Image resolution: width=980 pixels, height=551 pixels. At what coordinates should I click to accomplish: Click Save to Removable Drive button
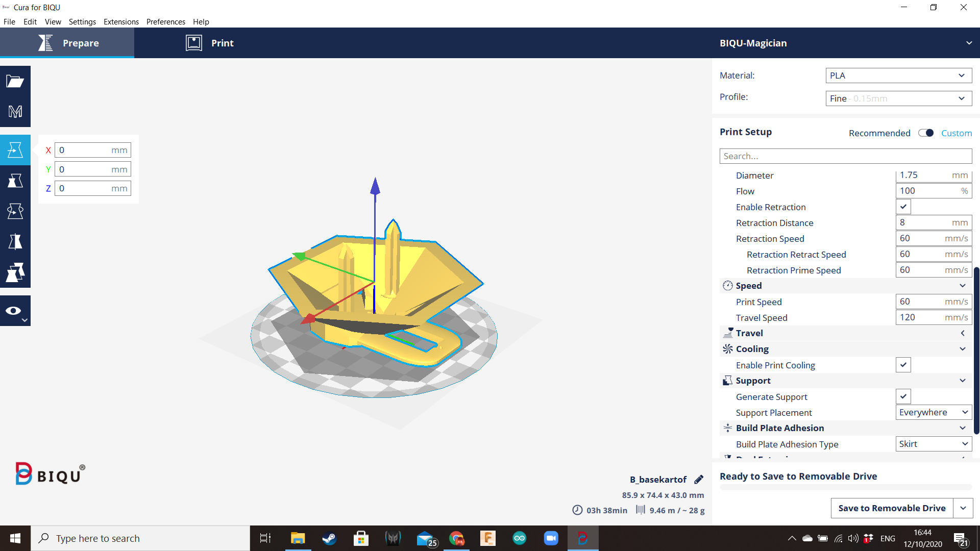pos(892,508)
